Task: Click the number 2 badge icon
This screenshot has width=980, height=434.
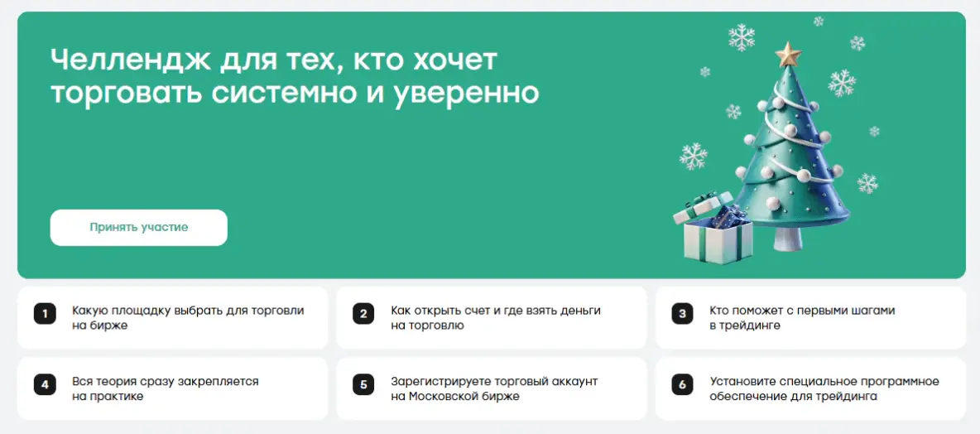Action: click(x=363, y=313)
